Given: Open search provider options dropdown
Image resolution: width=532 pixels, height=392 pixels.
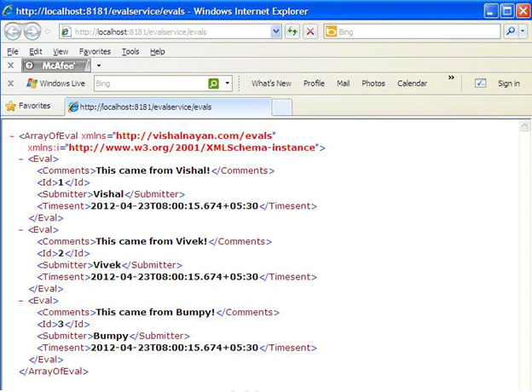Looking at the screenshot, I should pyautogui.click(x=523, y=32).
